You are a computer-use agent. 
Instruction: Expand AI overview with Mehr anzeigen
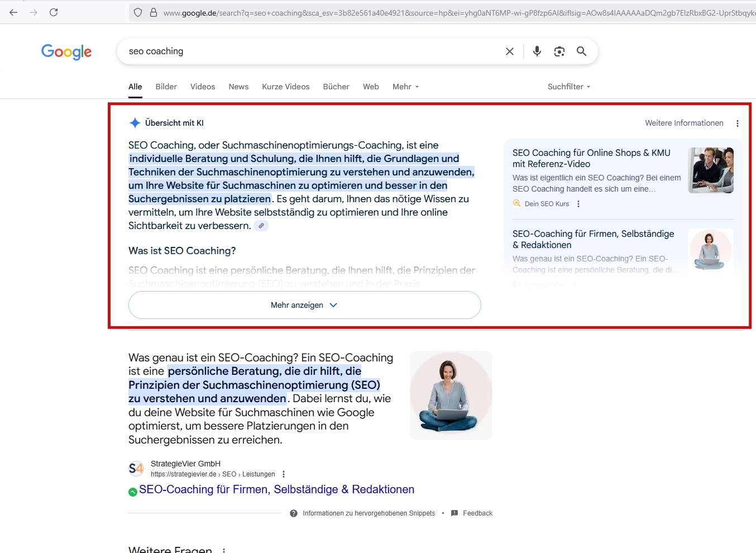pos(304,305)
